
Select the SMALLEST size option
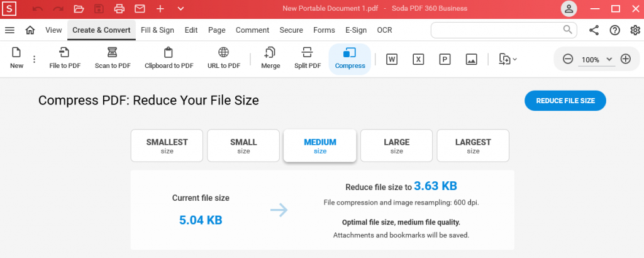coord(167,146)
